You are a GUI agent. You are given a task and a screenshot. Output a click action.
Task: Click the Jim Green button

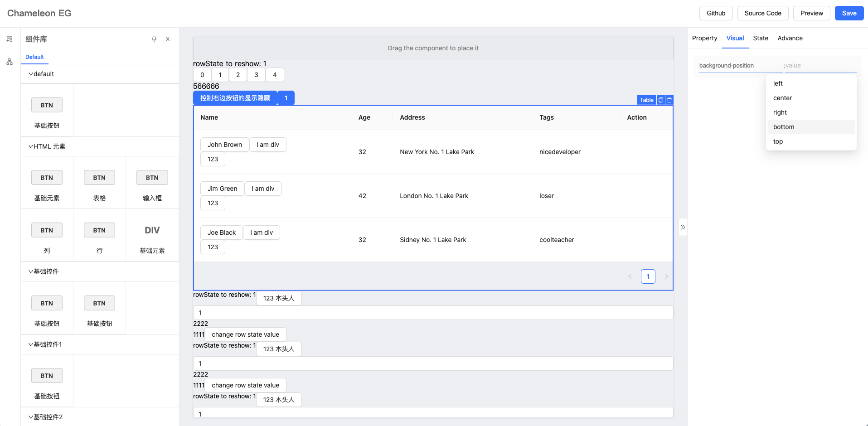[222, 189]
